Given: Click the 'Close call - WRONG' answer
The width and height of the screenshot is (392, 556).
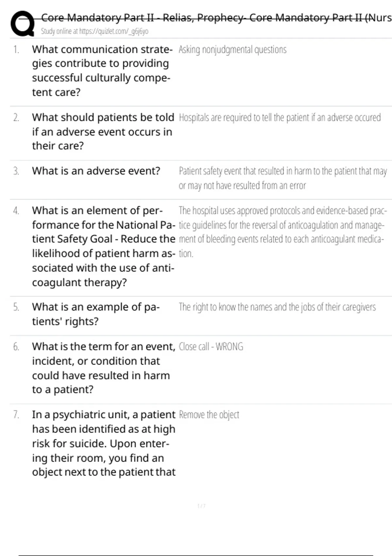Looking at the screenshot, I should [211, 347].
